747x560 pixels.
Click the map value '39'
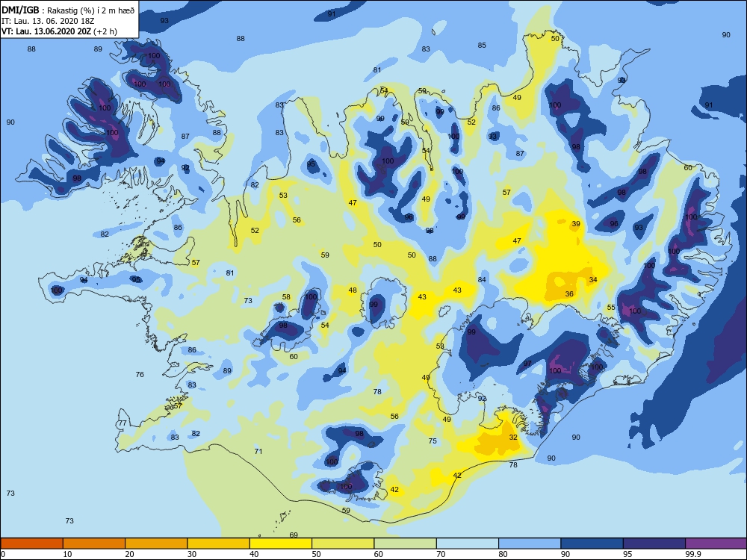tap(576, 224)
